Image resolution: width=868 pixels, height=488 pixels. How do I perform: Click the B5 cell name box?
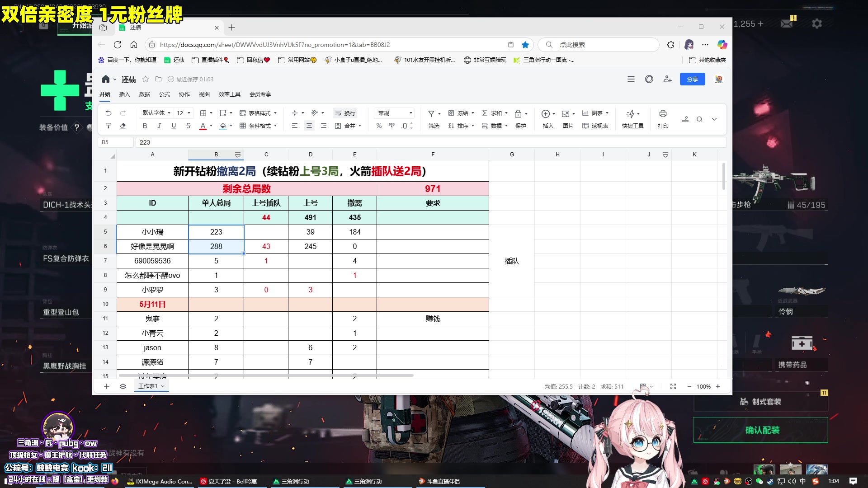(x=115, y=142)
